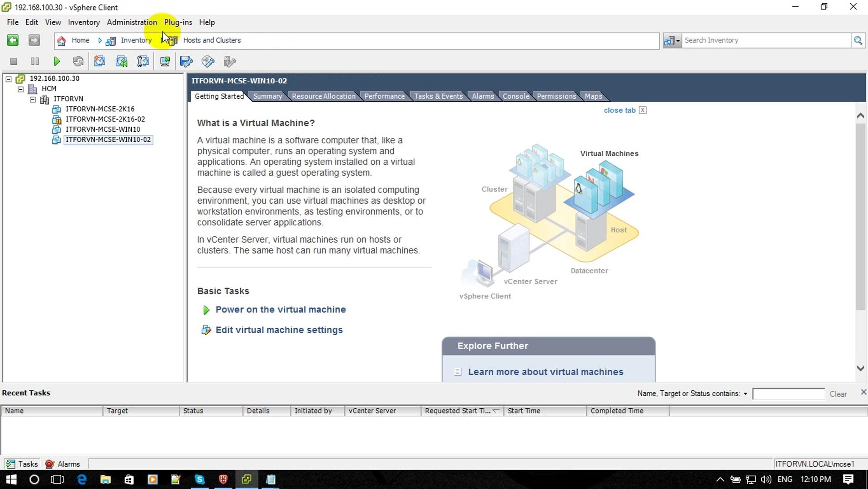868x489 pixels.
Task: Click the HCM datacenter icon
Action: (33, 89)
